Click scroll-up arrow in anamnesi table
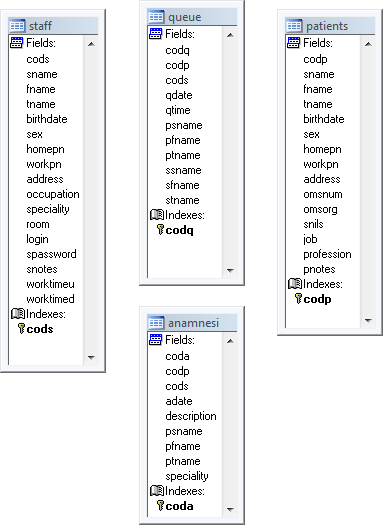This screenshot has height=526, width=384. point(230,341)
